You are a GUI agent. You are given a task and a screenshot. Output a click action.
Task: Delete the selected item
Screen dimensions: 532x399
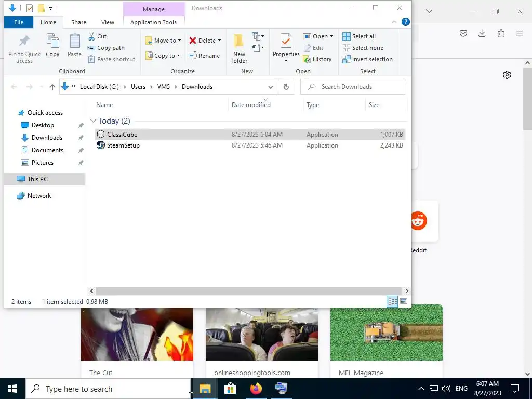(202, 41)
